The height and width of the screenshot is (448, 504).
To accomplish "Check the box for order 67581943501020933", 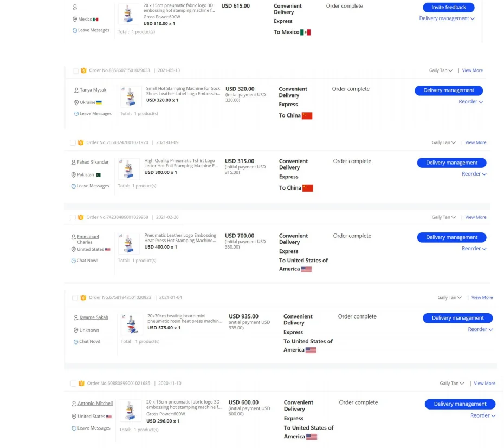I will pyautogui.click(x=75, y=297).
